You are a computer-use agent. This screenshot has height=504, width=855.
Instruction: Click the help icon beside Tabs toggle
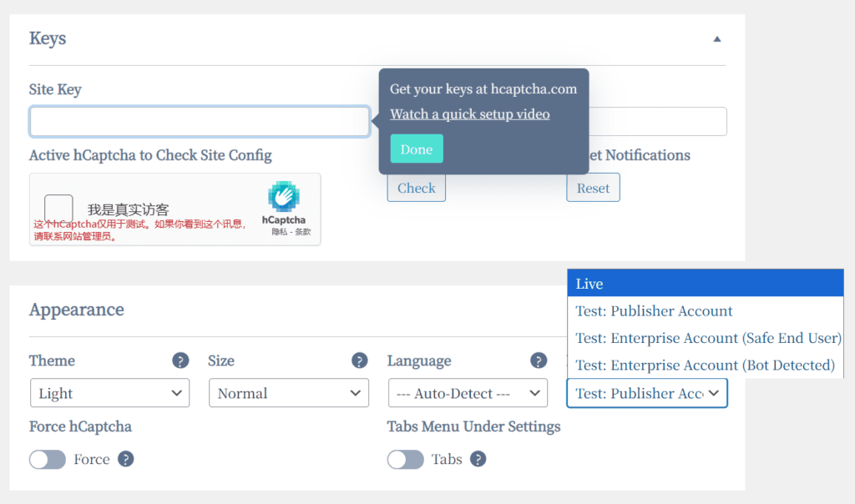point(478,459)
